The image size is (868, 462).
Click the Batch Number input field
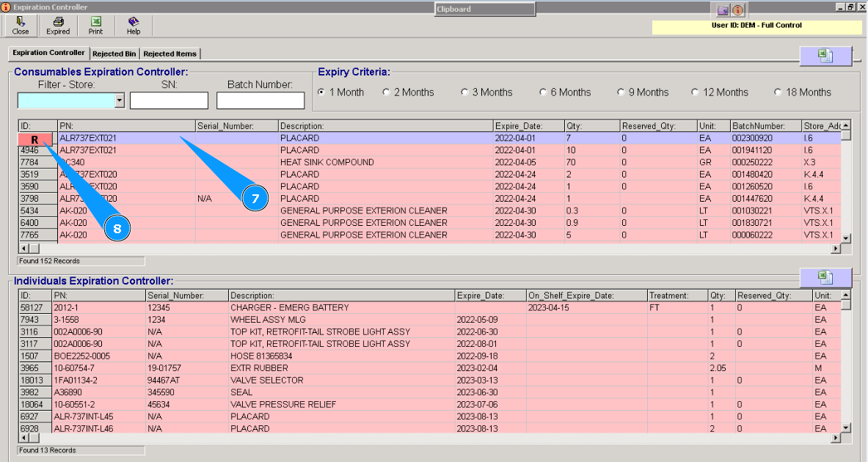click(260, 101)
